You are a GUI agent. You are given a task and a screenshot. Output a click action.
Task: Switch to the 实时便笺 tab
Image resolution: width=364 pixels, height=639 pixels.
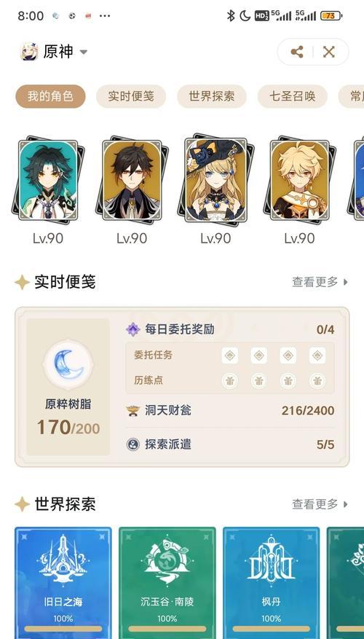131,97
